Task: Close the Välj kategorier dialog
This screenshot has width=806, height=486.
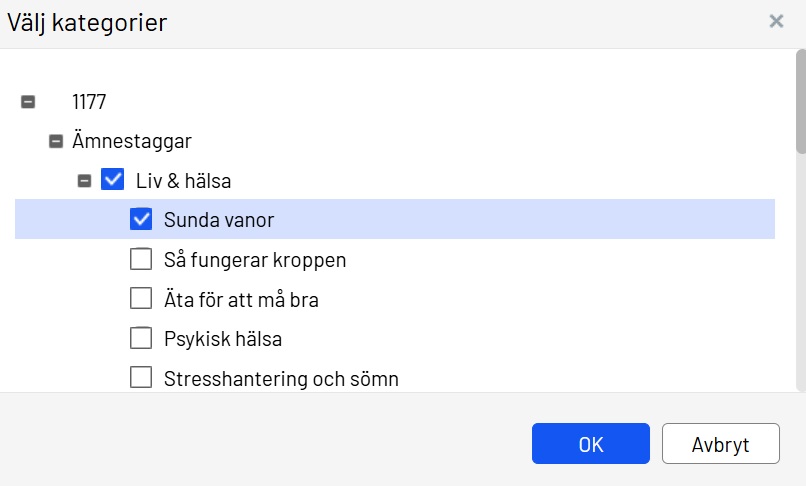Action: 776,21
